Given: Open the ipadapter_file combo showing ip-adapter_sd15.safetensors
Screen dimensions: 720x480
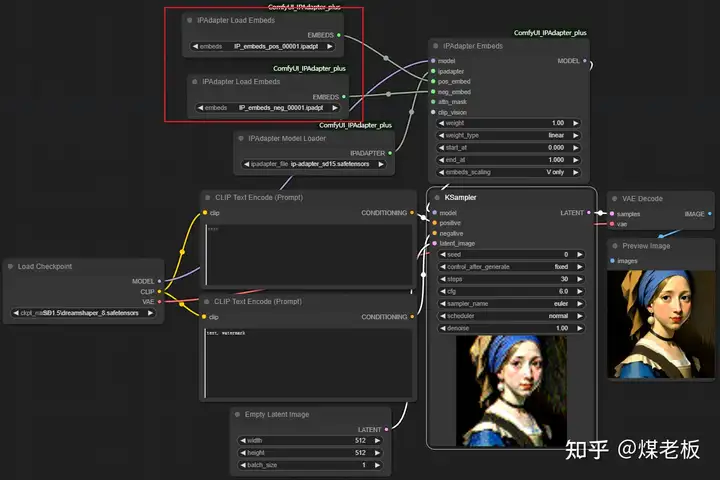Looking at the screenshot, I should pos(314,164).
